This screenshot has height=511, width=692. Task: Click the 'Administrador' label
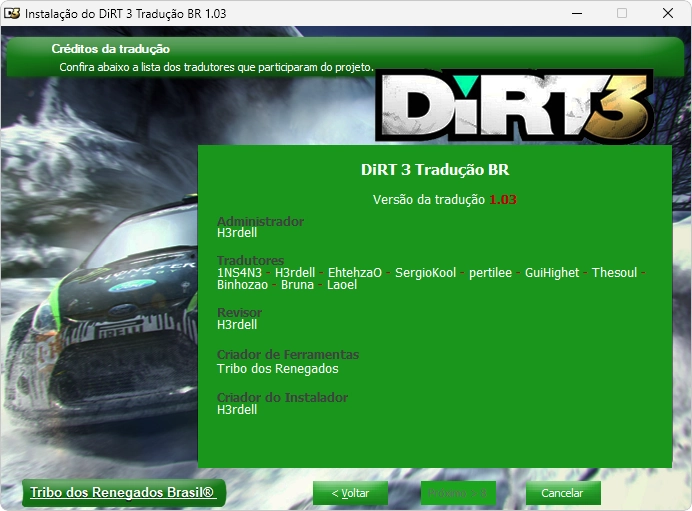(x=260, y=221)
